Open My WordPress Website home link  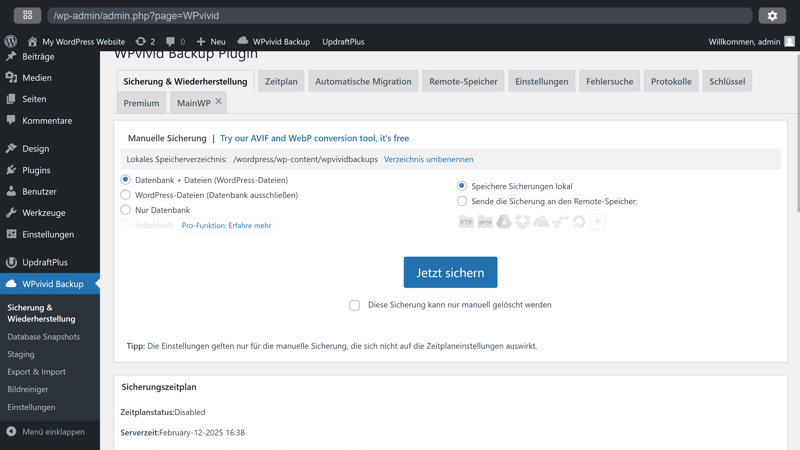(x=77, y=42)
